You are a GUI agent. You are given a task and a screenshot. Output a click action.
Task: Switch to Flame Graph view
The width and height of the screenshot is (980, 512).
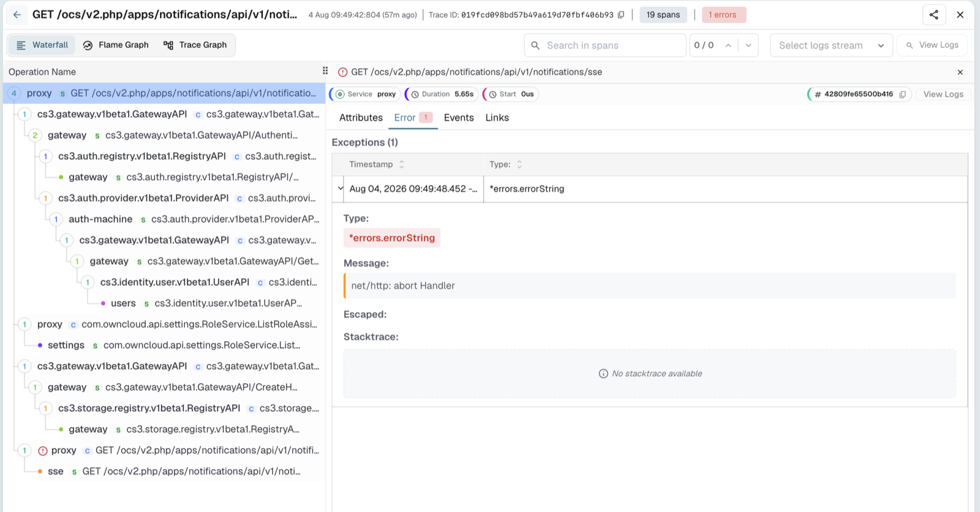click(116, 45)
